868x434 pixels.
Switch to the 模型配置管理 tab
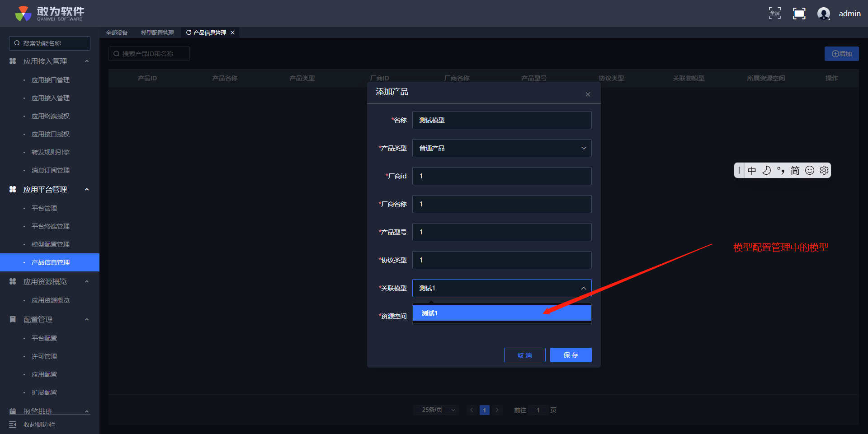(x=157, y=33)
